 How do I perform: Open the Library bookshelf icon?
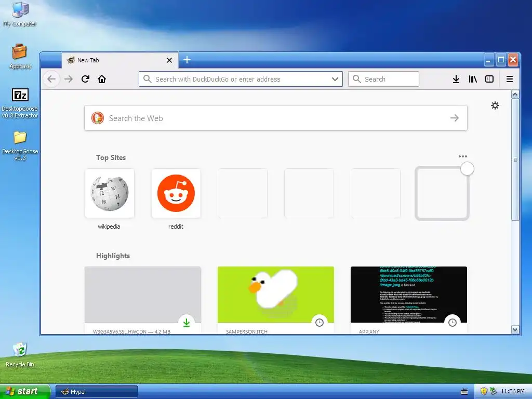(x=473, y=79)
